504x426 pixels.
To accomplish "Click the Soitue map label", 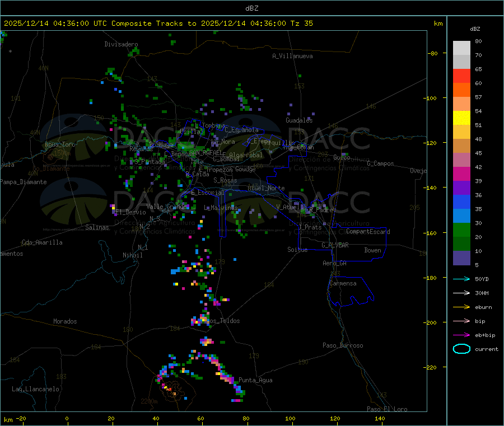I will [297, 250].
